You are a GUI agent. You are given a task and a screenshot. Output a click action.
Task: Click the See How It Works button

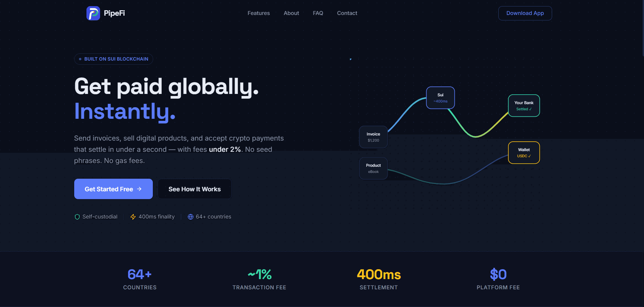[x=194, y=189]
